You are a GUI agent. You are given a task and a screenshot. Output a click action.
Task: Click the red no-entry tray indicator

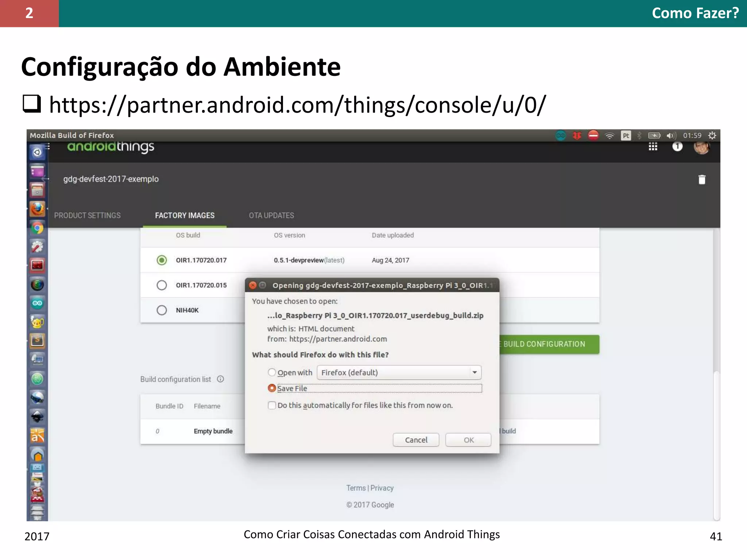point(593,136)
